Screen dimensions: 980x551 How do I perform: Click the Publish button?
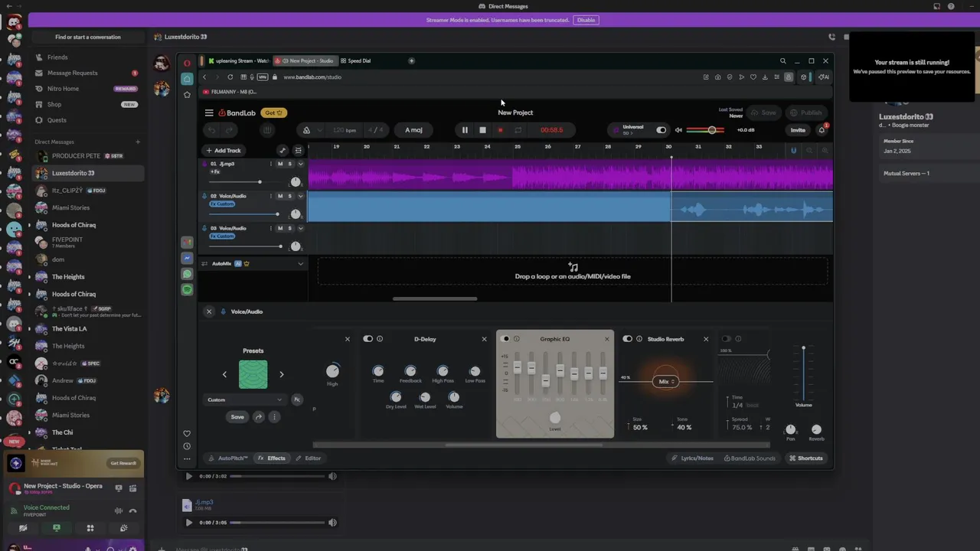[x=805, y=112]
